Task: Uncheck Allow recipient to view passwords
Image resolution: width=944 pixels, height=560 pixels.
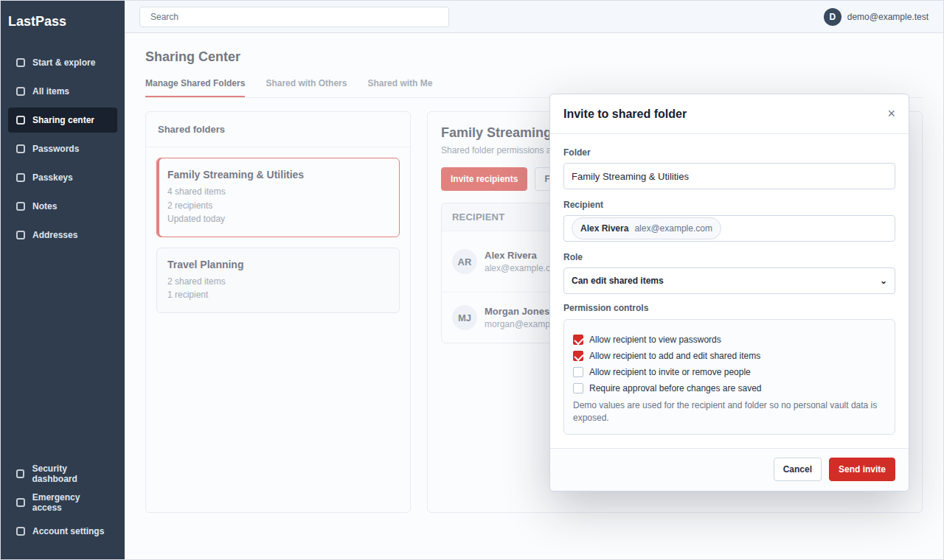Action: [578, 340]
